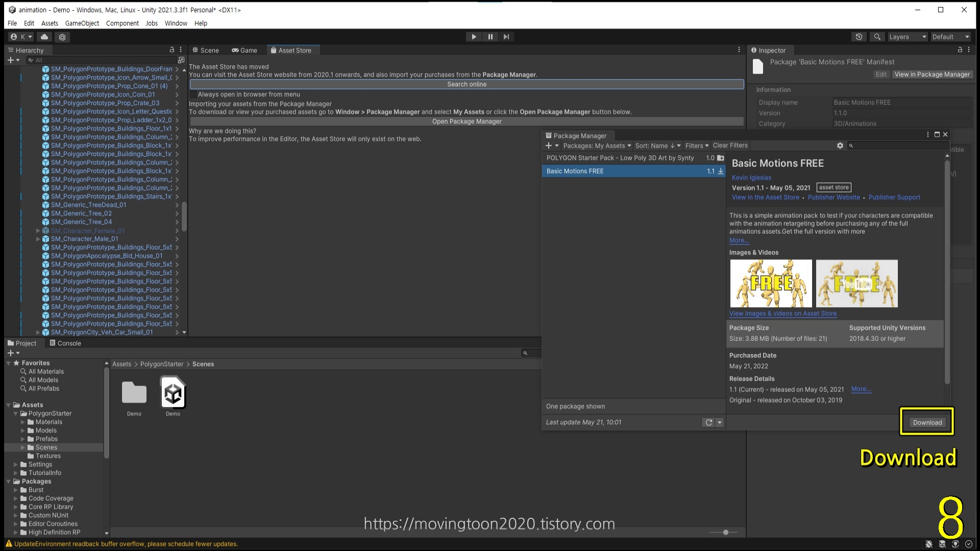
Task: Open Package Manager window options menu
Action: click(x=928, y=135)
